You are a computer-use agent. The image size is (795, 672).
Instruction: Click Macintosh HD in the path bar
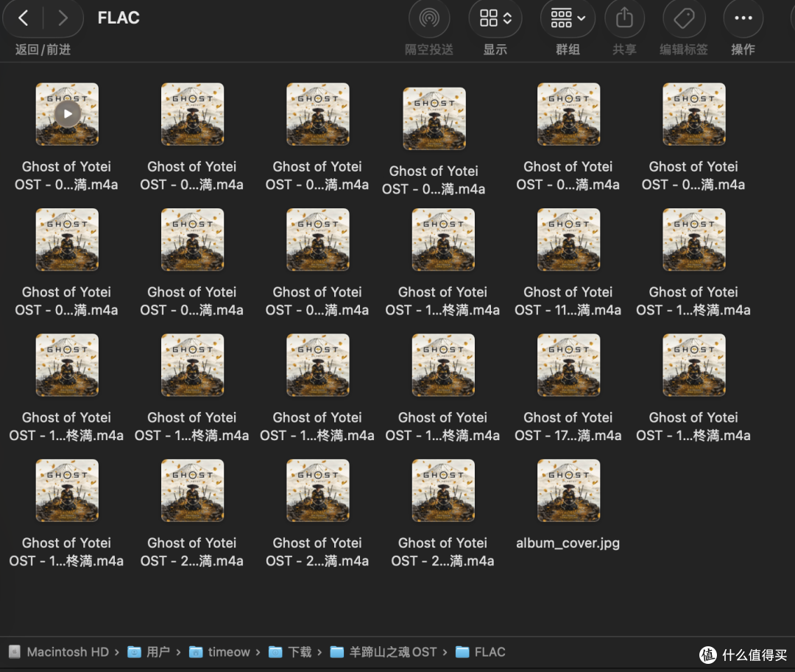(59, 651)
